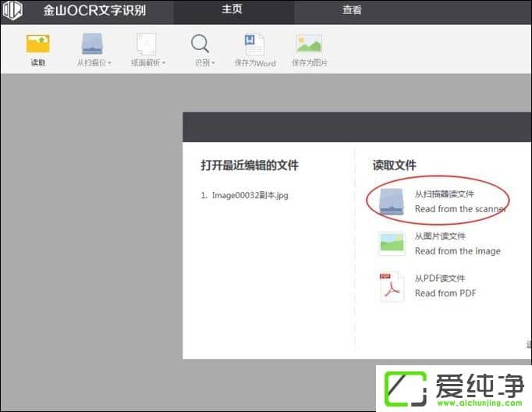Image resolution: width=532 pixels, height=412 pixels.
Task: Click Read from the image text
Action: pyautogui.click(x=457, y=251)
